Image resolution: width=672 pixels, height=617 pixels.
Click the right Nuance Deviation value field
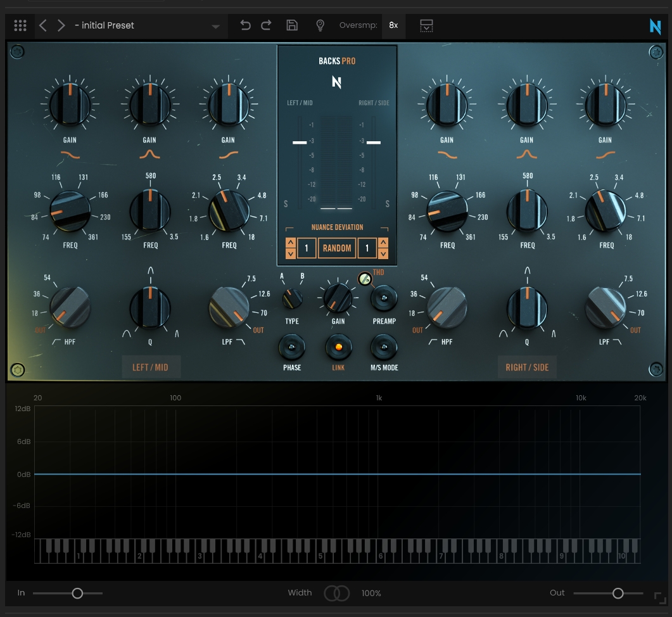367,248
